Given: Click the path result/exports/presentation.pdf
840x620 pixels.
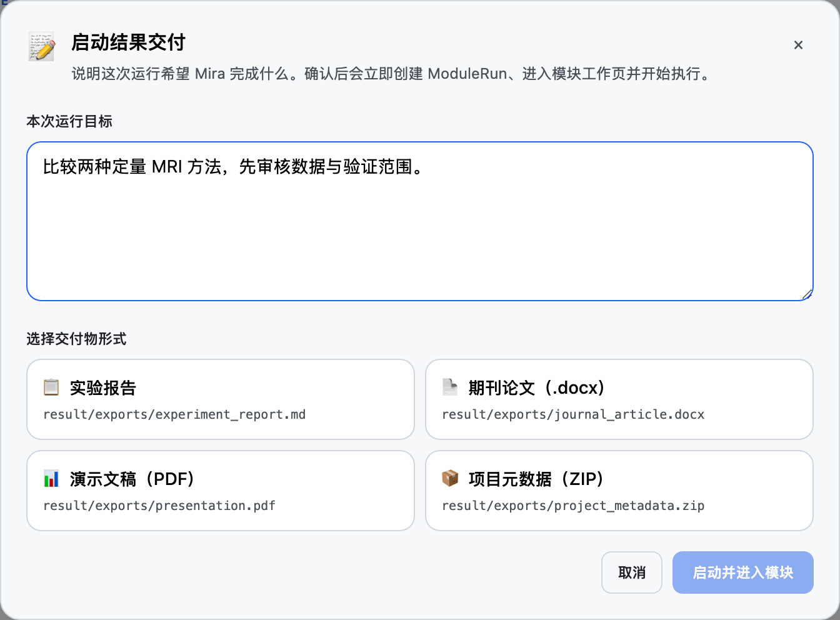Looking at the screenshot, I should pos(159,506).
